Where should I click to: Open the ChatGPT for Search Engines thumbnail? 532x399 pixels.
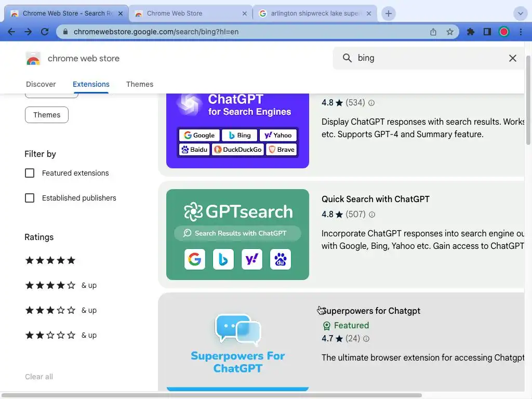click(x=237, y=130)
